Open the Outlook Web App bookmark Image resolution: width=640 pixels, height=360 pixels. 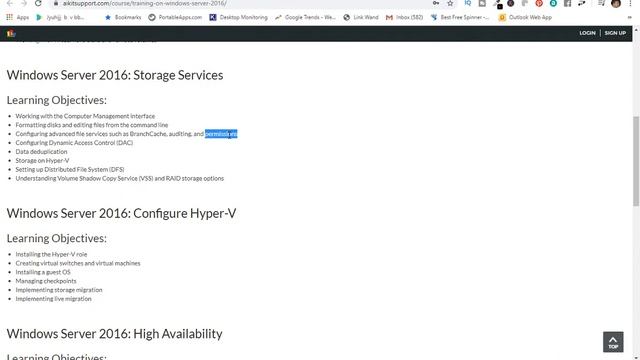(525, 17)
